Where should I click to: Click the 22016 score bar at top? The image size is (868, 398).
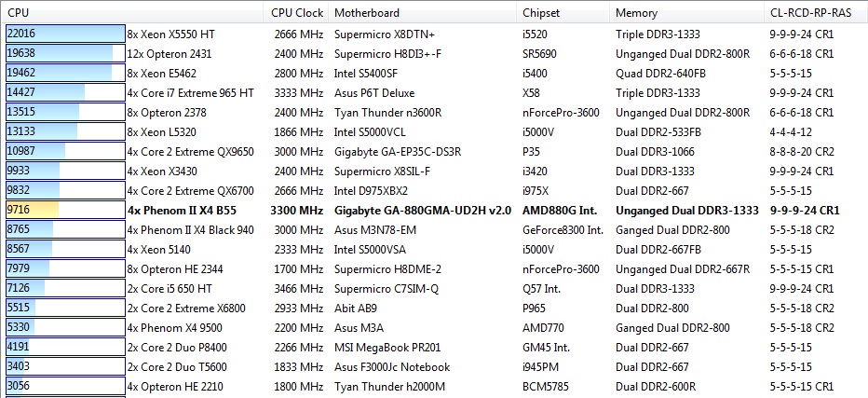[64, 34]
